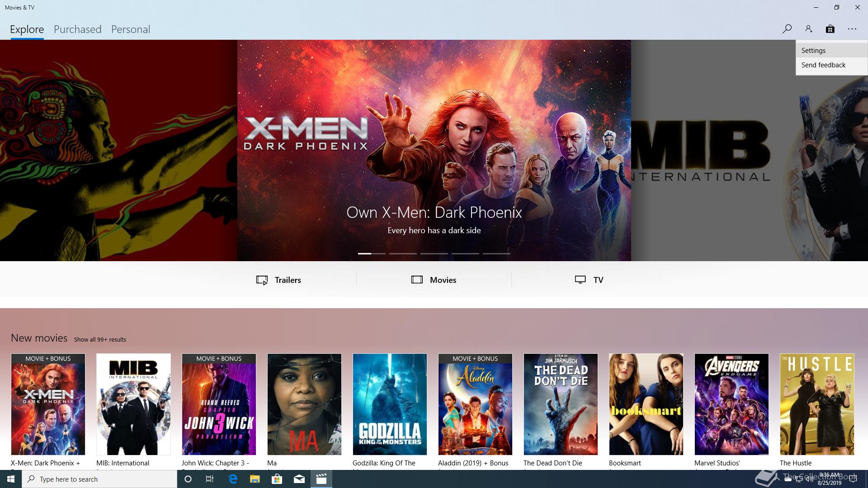Switch to the Purchased tab

pos(77,29)
